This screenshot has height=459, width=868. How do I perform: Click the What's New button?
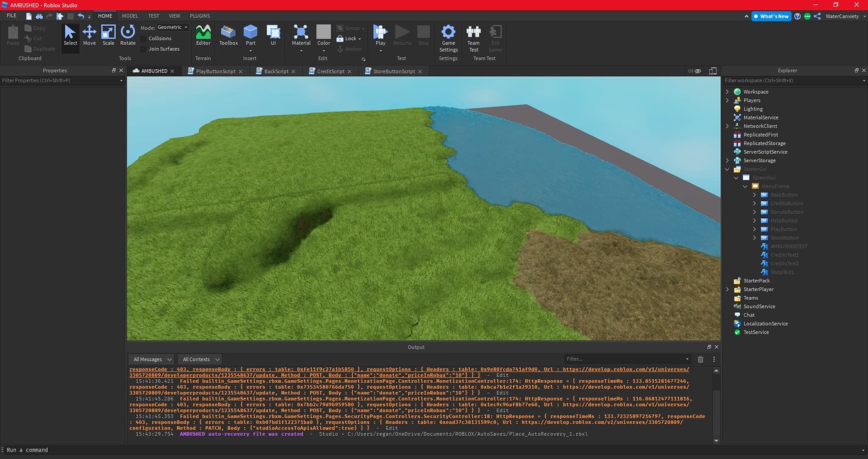[771, 16]
